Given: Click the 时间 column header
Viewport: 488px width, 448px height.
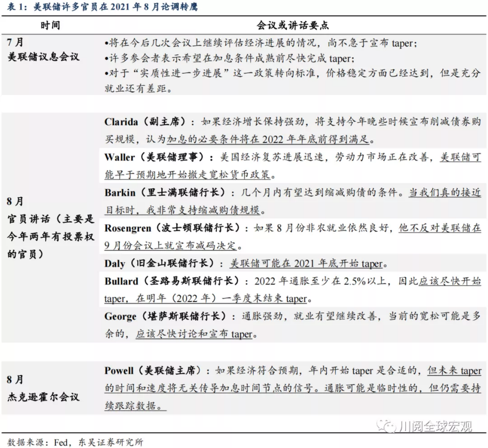Looking at the screenshot, I should pos(50,25).
